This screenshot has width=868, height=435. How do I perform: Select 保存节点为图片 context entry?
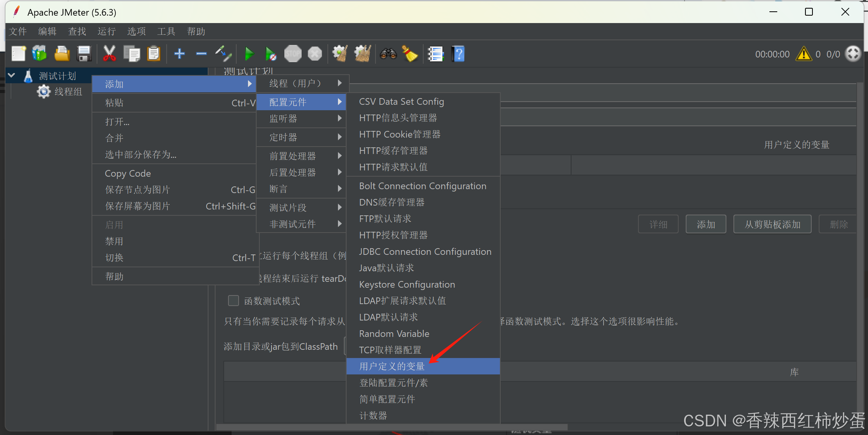pos(174,190)
